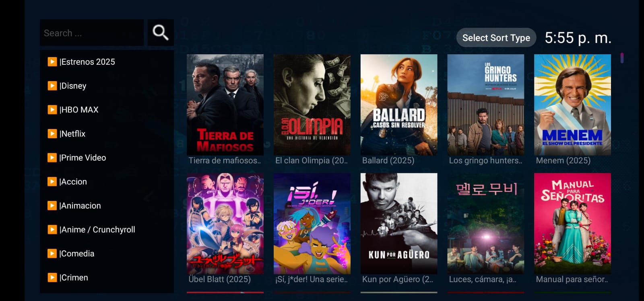Focus the Search input field
This screenshot has width=644, height=301.
click(92, 33)
